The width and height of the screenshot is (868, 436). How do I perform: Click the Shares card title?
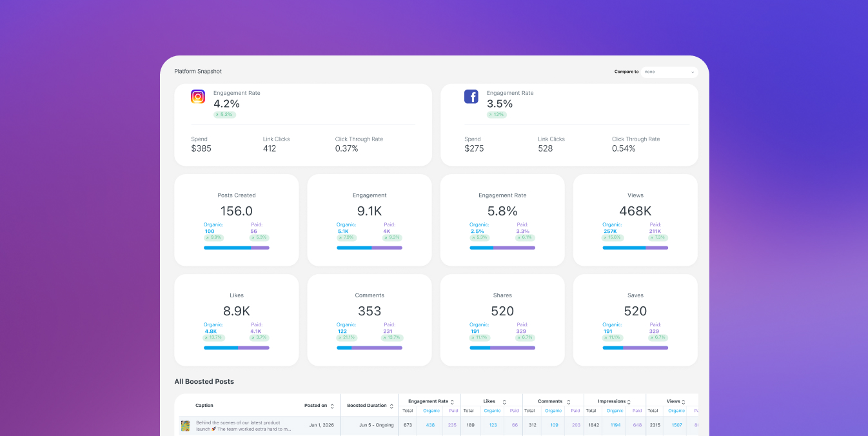[502, 295]
